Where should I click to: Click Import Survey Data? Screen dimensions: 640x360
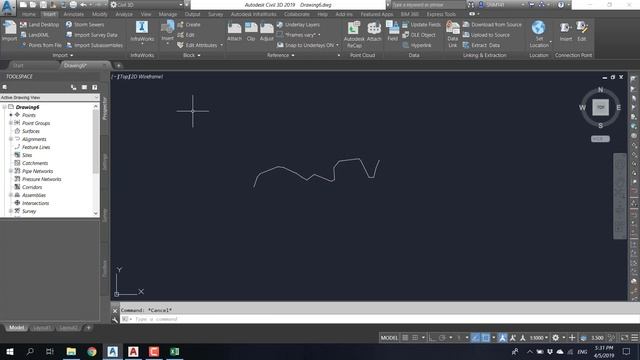[x=91, y=35]
